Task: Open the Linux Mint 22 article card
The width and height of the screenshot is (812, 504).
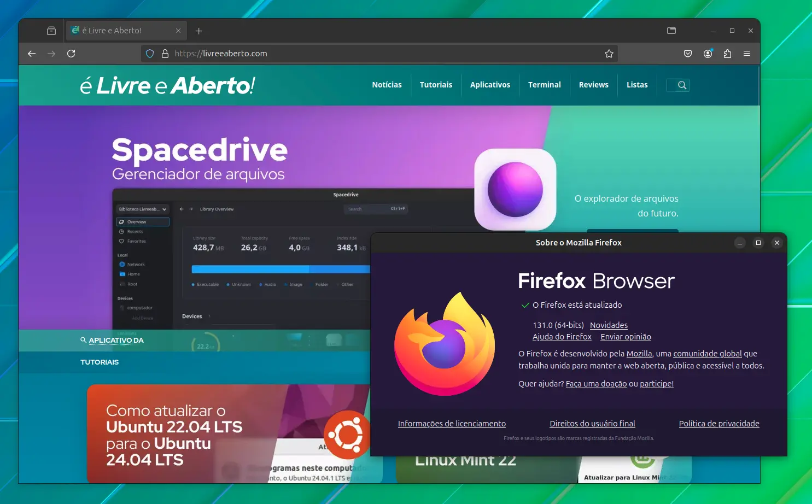Action: pyautogui.click(x=544, y=469)
